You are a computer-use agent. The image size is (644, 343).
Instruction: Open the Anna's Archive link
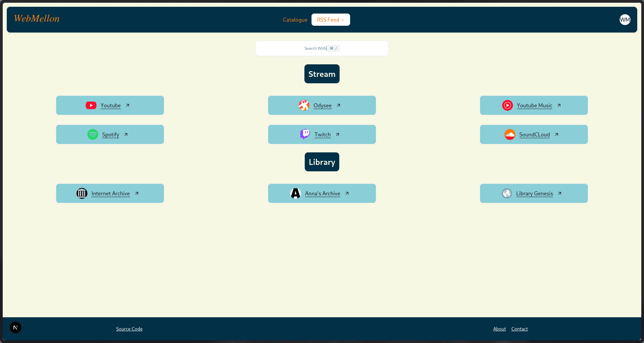tap(323, 193)
